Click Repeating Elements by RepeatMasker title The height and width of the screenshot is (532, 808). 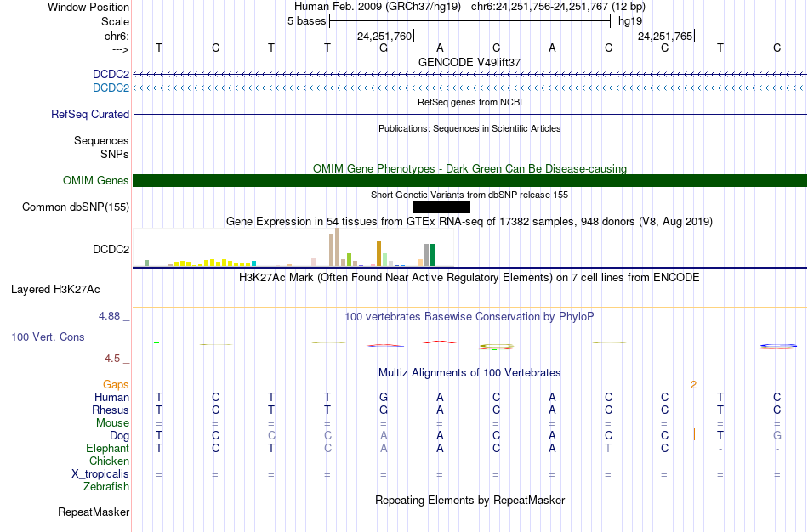tap(469, 500)
